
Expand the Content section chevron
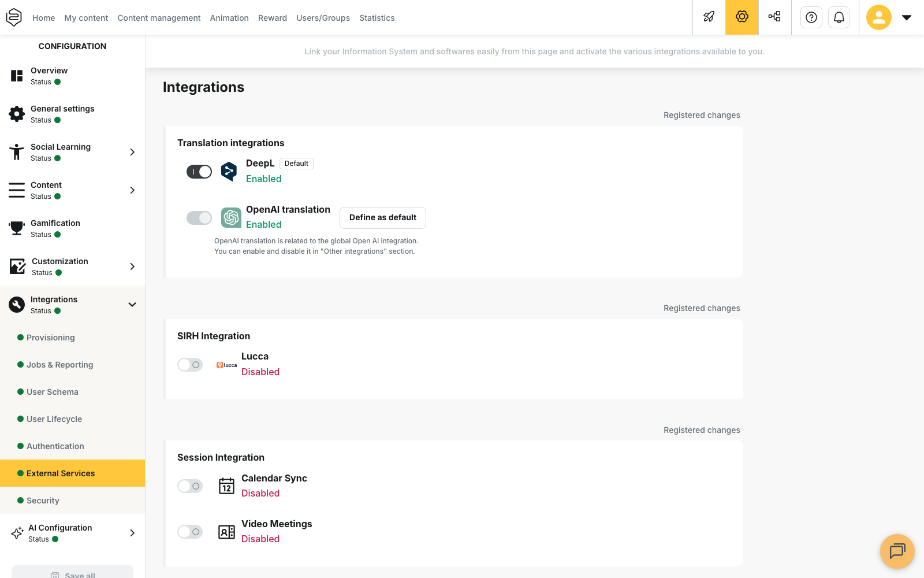pyautogui.click(x=132, y=190)
